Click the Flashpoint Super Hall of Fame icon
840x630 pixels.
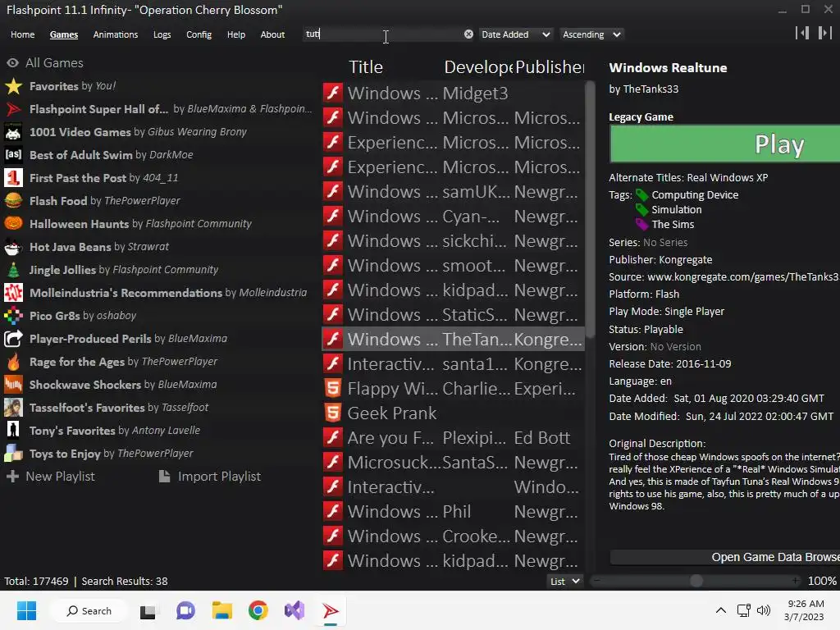click(x=13, y=109)
